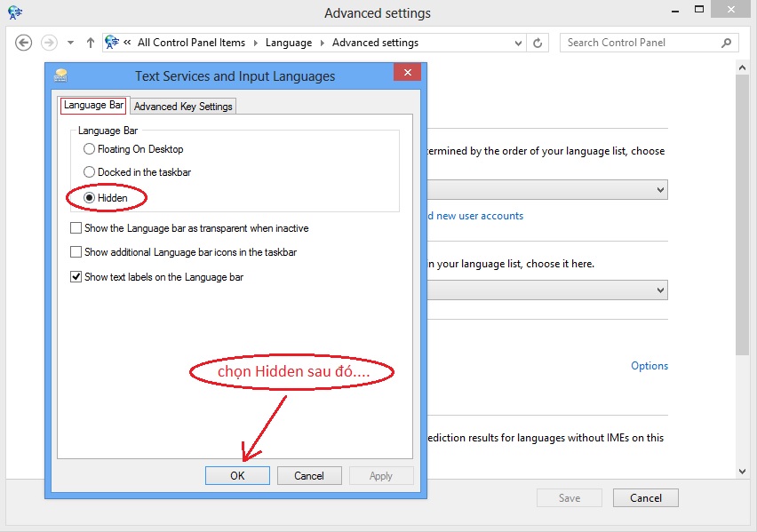Click the Back navigation arrow
This screenshot has width=757, height=532.
pyautogui.click(x=24, y=42)
